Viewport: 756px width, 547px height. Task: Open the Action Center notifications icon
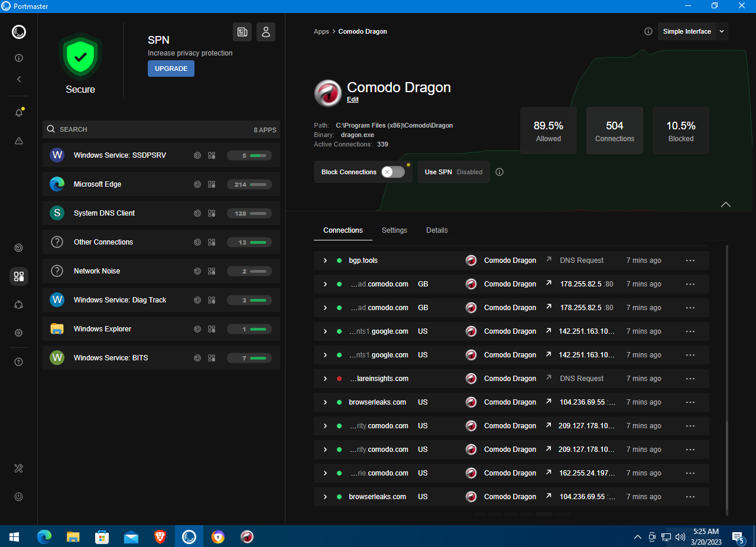(x=738, y=537)
